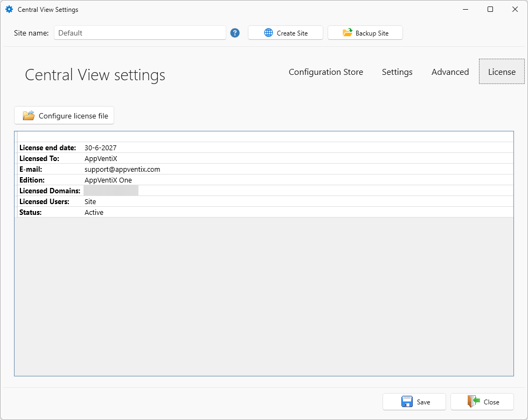528x420 pixels.
Task: Open the Configuration Store tab
Action: (x=325, y=72)
